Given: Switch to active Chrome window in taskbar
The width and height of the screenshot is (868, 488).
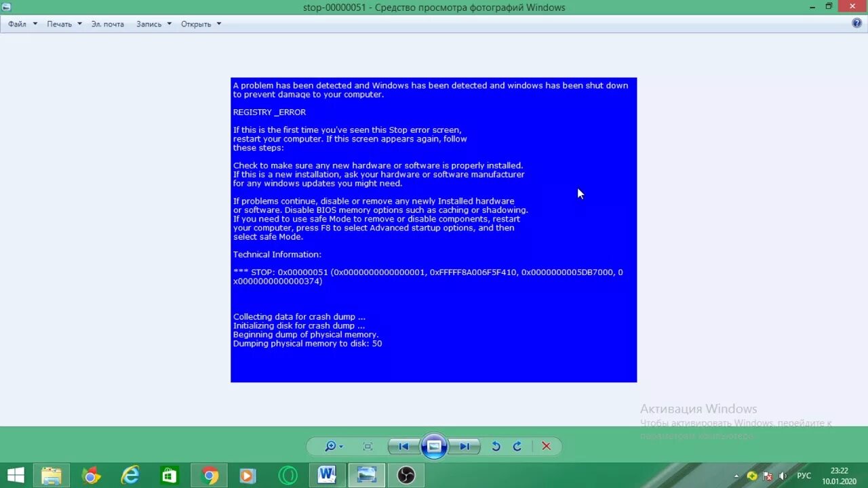Looking at the screenshot, I should click(x=210, y=476).
